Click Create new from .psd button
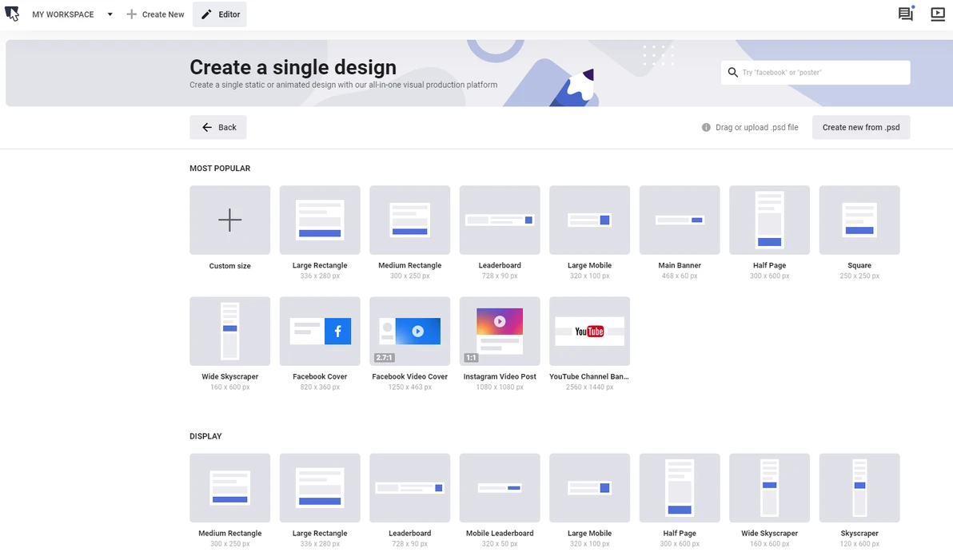This screenshot has width=953, height=560. point(860,127)
